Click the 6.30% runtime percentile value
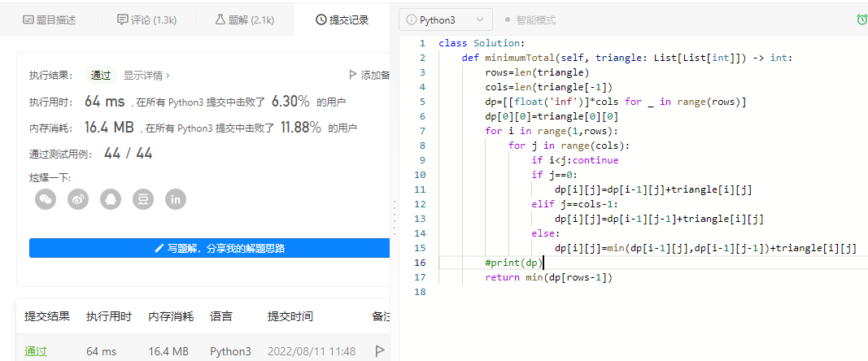868x361 pixels. pos(290,102)
